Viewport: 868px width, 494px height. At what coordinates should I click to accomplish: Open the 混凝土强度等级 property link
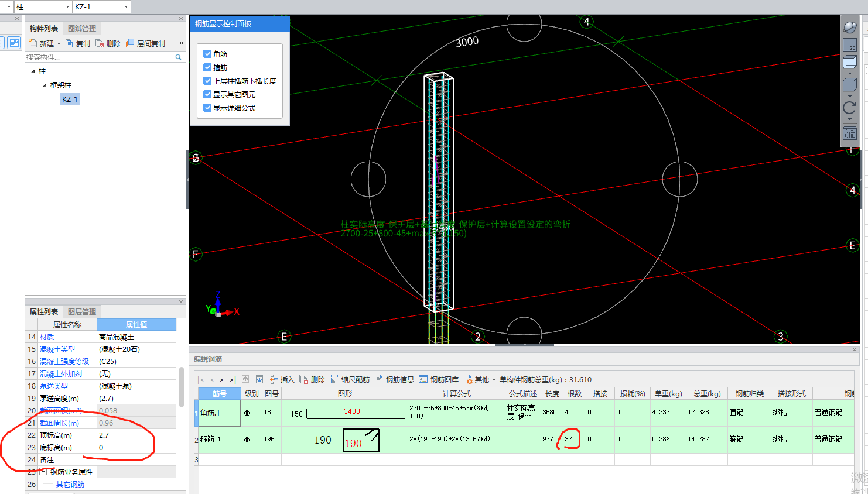pyautogui.click(x=64, y=362)
